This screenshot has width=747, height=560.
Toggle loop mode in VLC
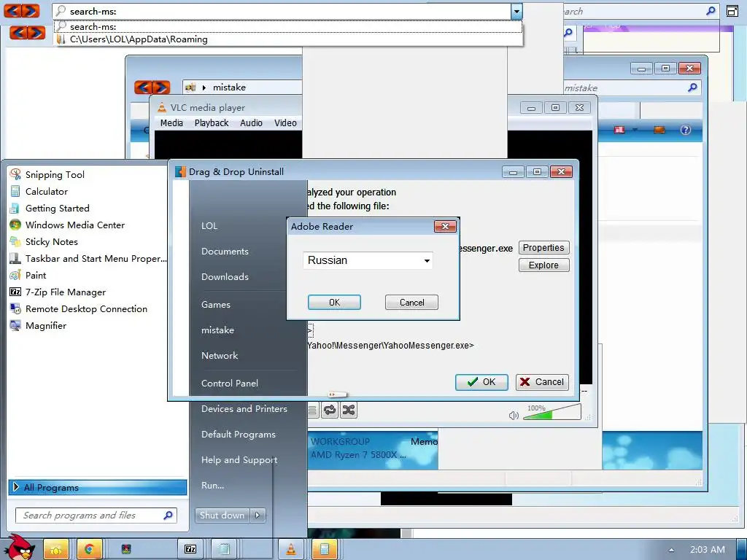(329, 410)
